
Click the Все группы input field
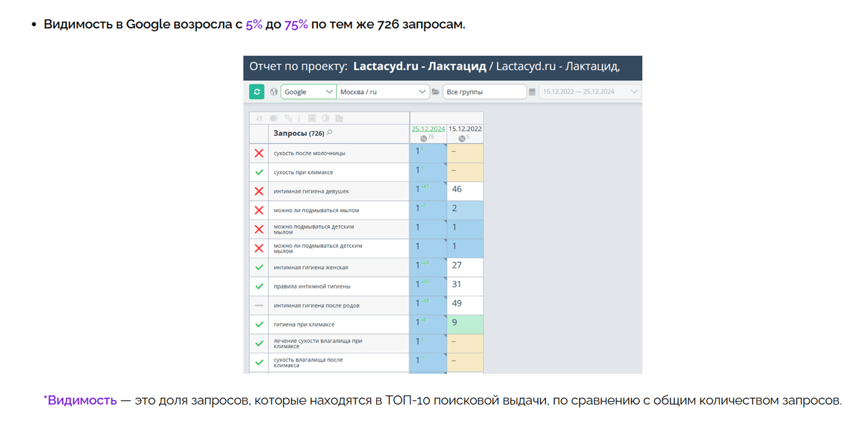tap(485, 92)
